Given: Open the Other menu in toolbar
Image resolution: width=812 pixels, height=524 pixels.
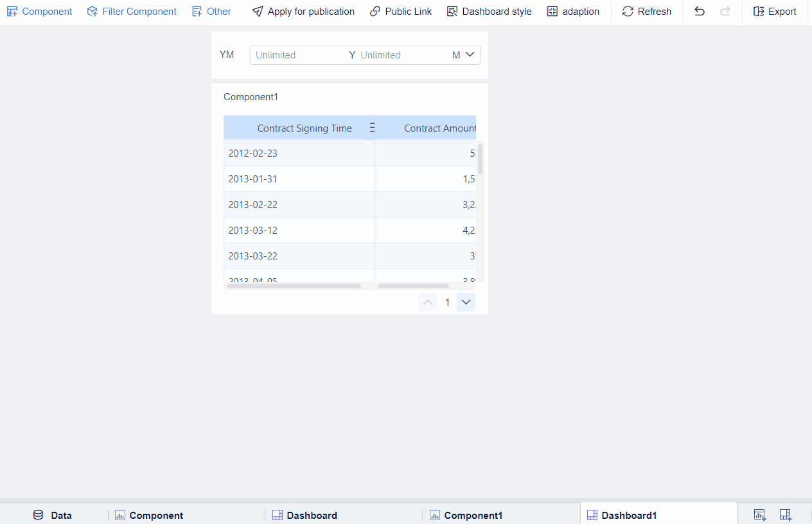Looking at the screenshot, I should tap(211, 11).
